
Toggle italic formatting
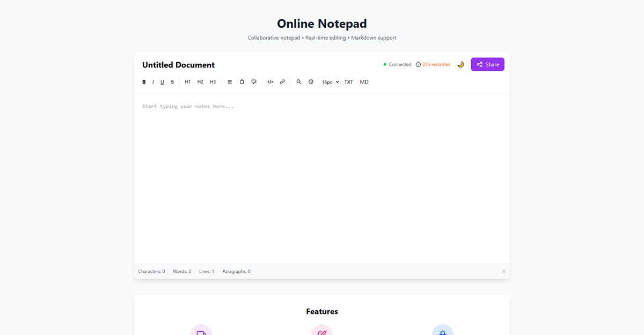[x=153, y=82]
